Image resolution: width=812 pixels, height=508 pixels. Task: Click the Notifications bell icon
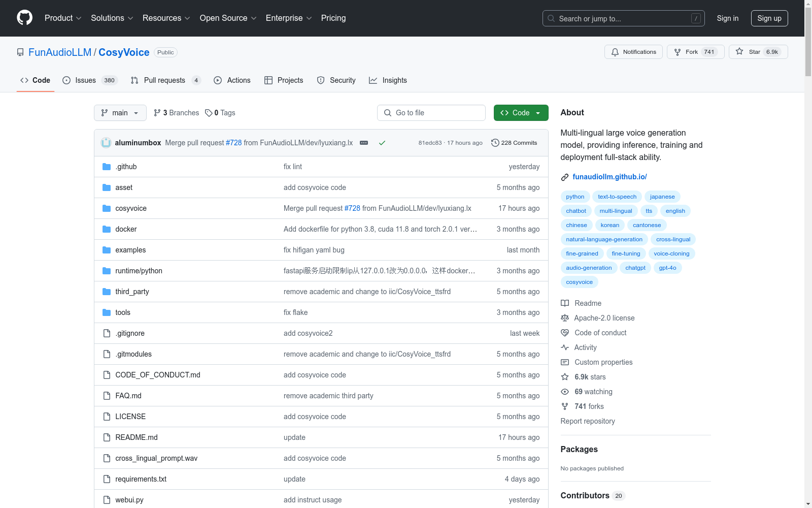615,52
